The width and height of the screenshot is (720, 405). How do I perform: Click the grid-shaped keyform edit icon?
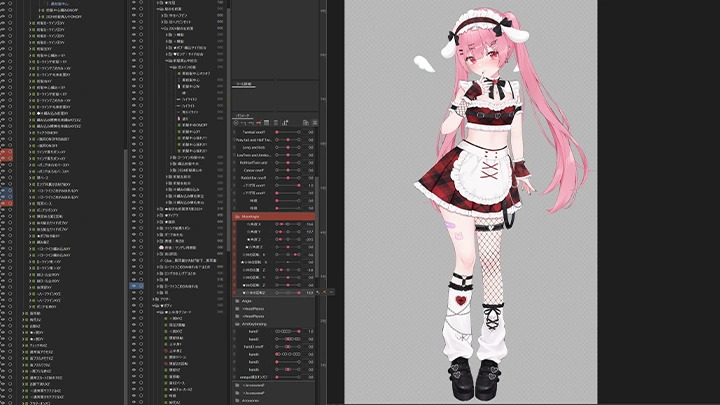[x=266, y=123]
